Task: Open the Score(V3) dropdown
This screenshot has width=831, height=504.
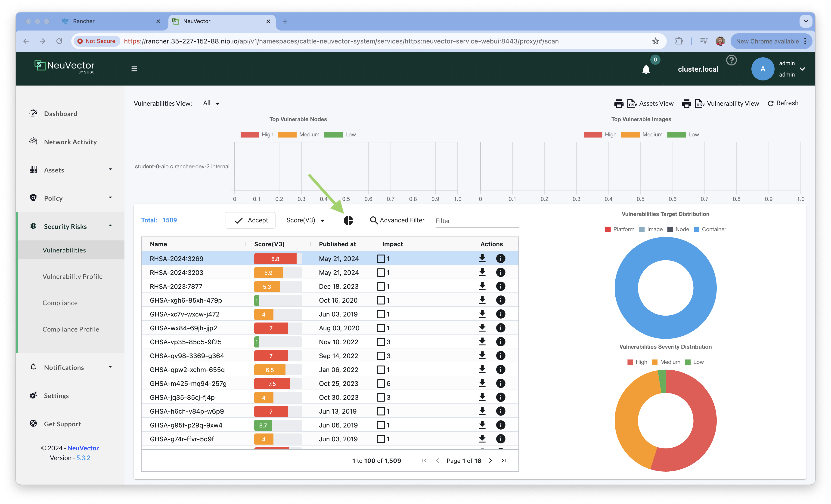Action: (x=305, y=221)
